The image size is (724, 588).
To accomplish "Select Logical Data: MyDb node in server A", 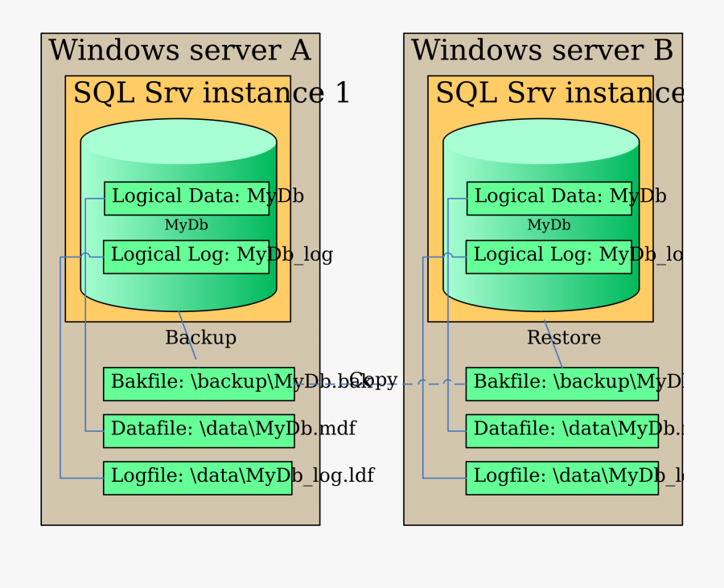I will click(x=187, y=198).
